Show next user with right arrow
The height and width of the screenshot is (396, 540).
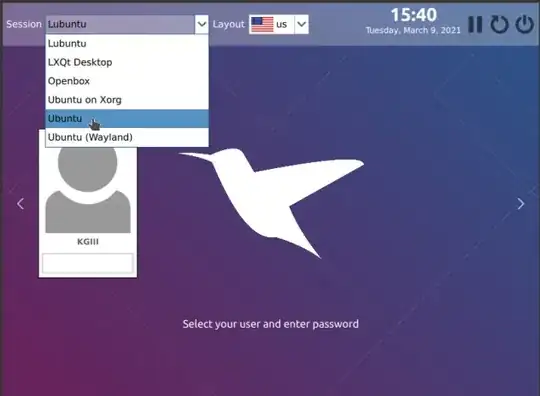(x=521, y=204)
